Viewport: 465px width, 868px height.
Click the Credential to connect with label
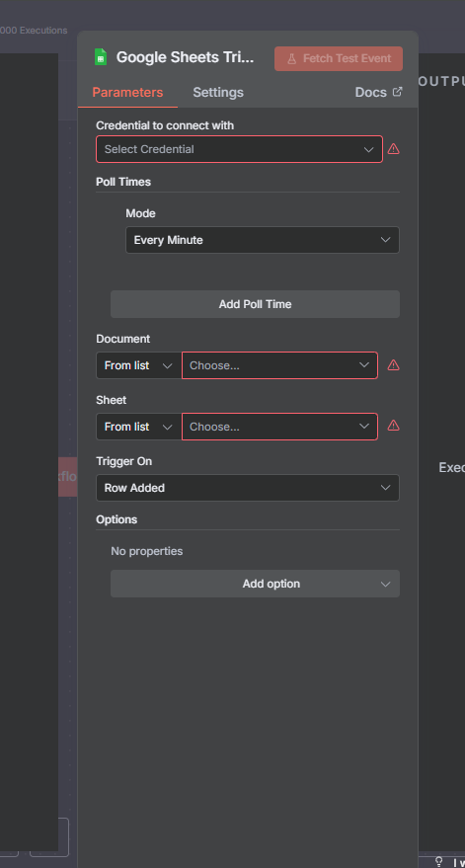click(165, 125)
